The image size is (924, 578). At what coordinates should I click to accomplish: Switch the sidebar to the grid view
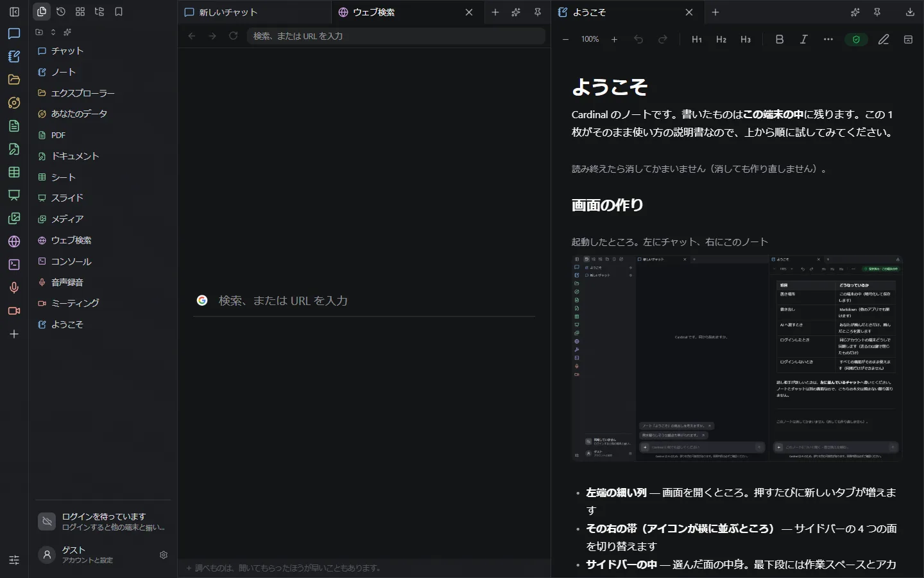[x=80, y=12]
